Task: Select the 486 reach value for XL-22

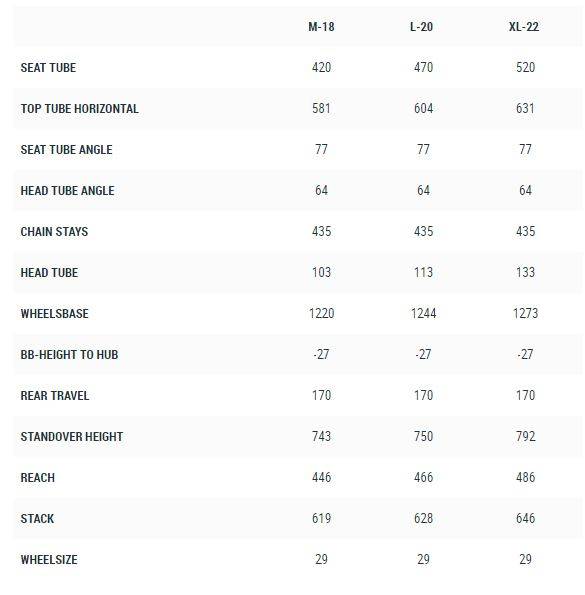Action: coord(525,477)
